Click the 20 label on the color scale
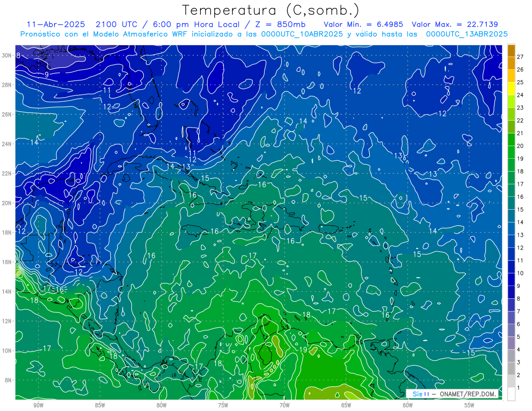This screenshot has height=411, width=532. point(520,146)
